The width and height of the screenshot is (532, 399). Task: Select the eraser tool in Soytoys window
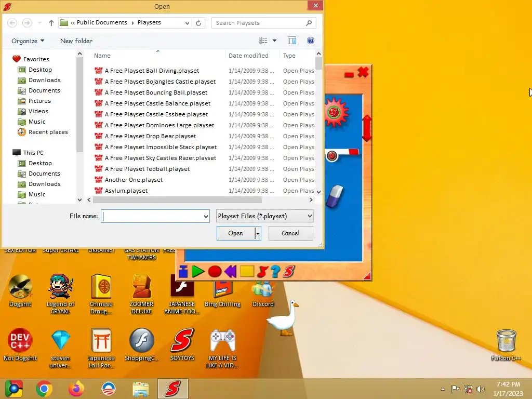click(x=335, y=196)
